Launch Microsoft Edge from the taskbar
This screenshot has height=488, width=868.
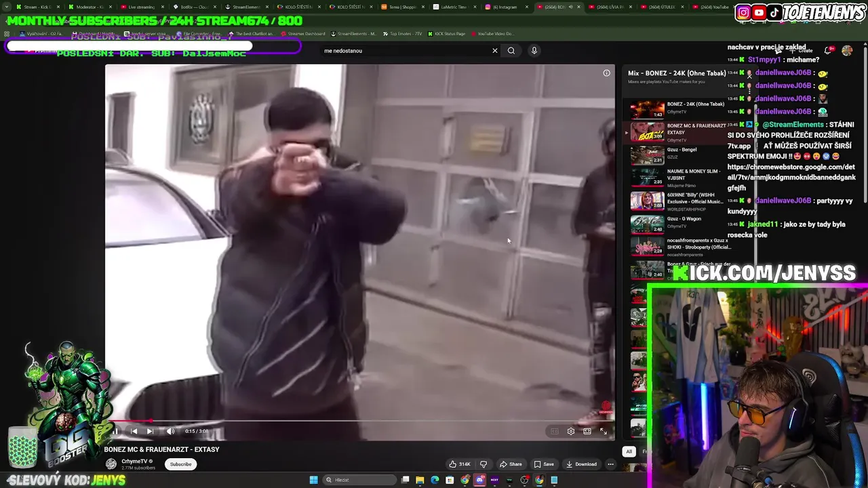point(435,480)
